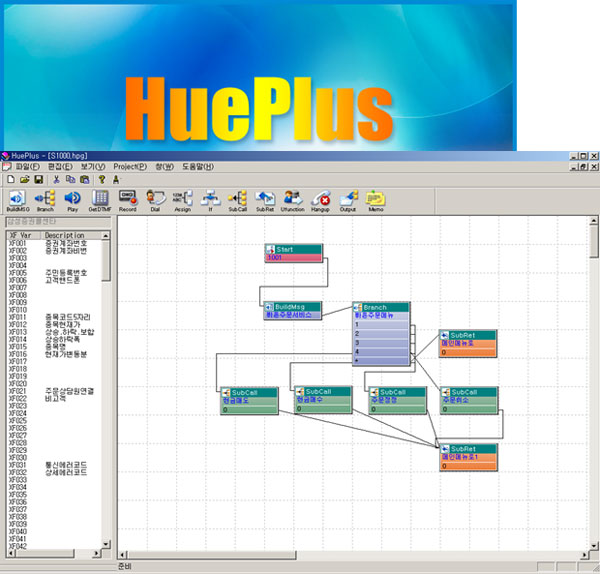
Task: Select the Record tool
Action: pos(127,201)
